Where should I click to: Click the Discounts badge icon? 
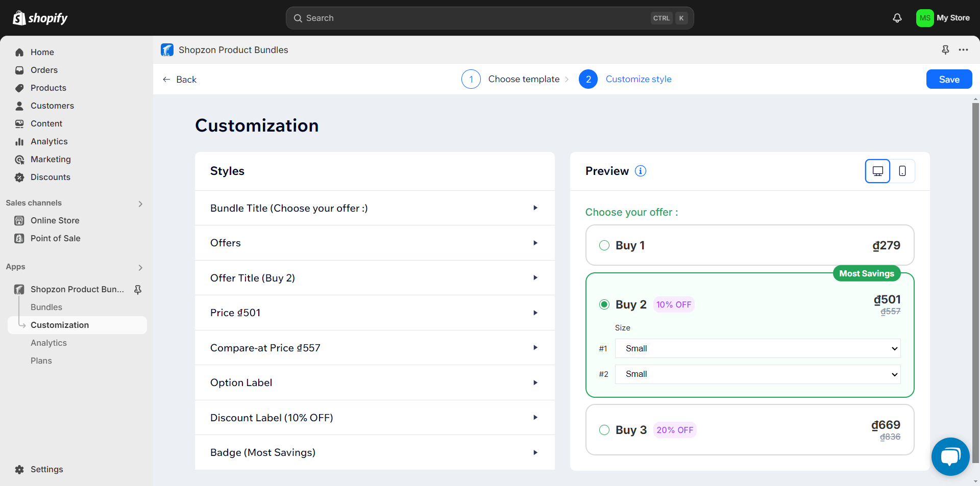click(x=19, y=177)
